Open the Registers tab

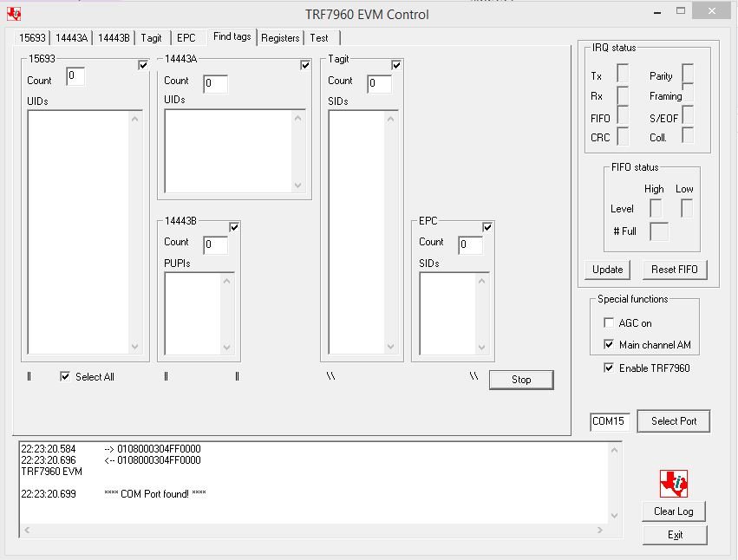point(280,37)
